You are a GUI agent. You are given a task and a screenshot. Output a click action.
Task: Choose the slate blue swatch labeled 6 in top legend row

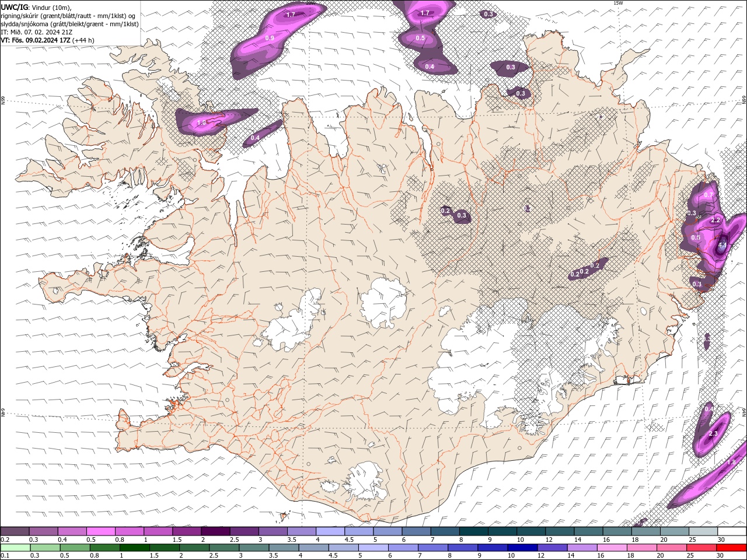[416, 531]
